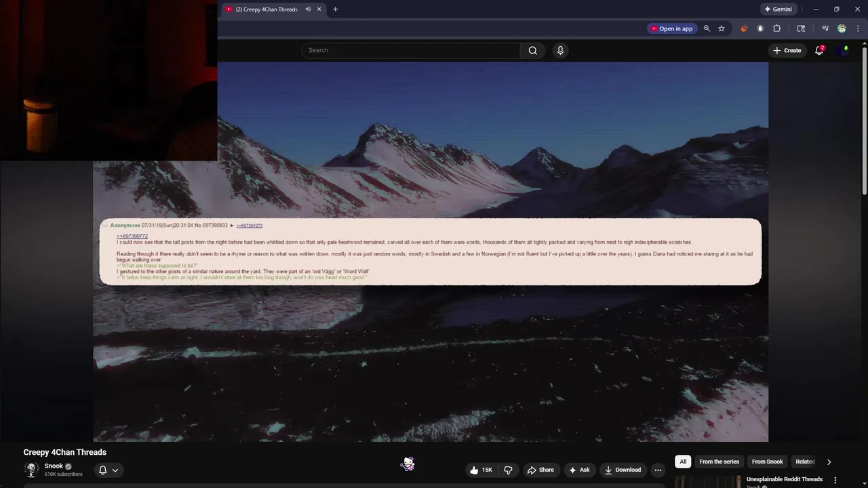Share the video
Screen dimensions: 868x488
click(x=540, y=470)
